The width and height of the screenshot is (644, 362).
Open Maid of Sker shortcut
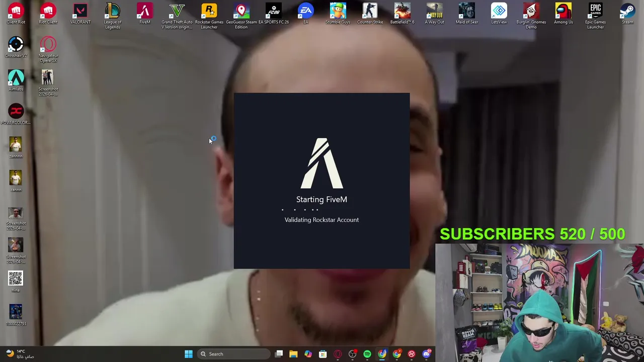coord(466,14)
